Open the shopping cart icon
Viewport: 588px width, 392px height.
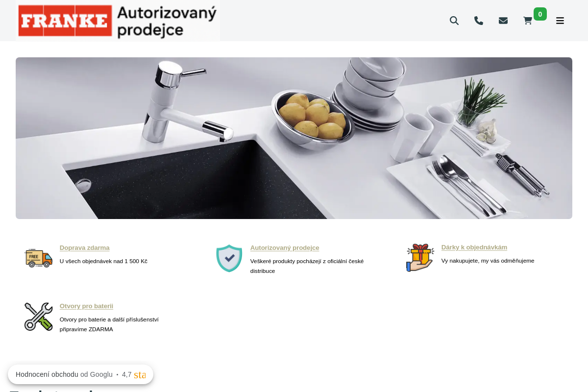click(528, 21)
